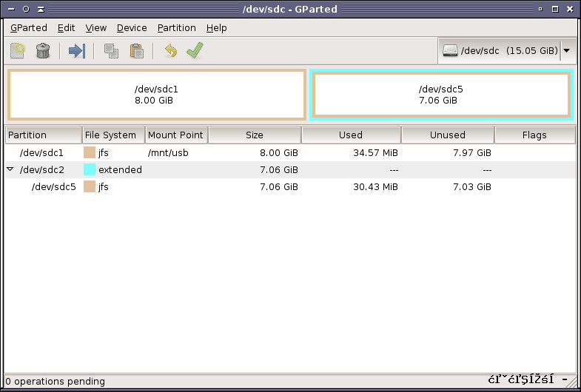Viewport: 581px width, 392px height.
Task: Click the sticky circle button in title bar
Action: tap(26, 9)
